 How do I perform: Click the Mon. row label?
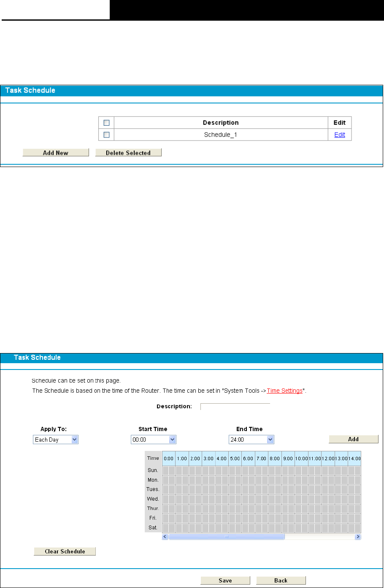coord(153,480)
